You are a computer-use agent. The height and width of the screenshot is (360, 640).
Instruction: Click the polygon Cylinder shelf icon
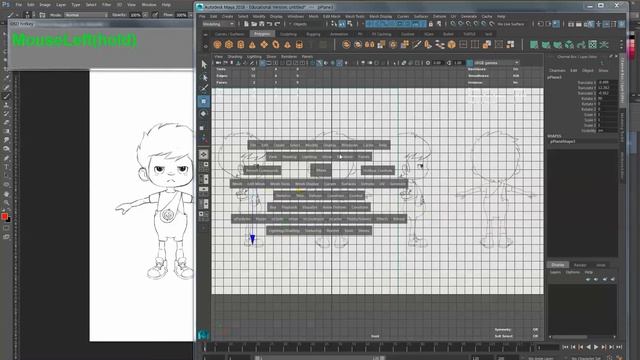[241, 44]
